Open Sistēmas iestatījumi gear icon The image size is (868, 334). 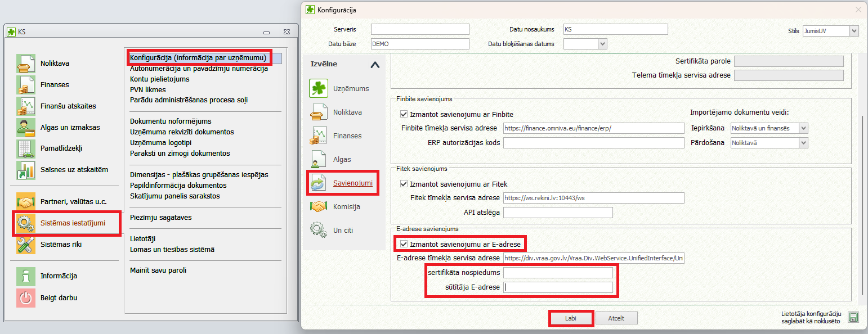26,223
